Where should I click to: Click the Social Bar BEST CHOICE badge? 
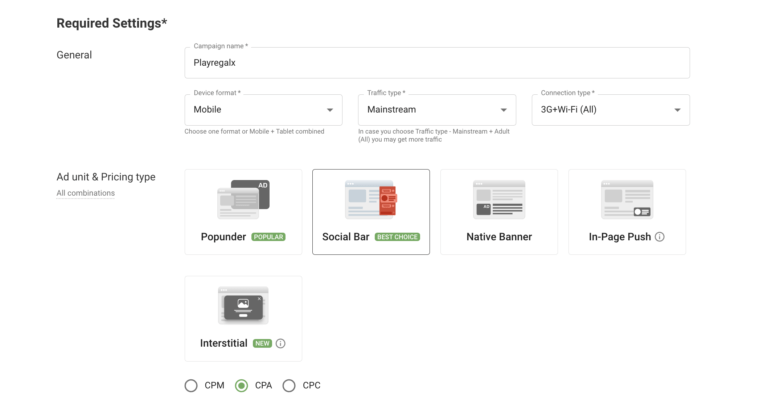pyautogui.click(x=397, y=237)
